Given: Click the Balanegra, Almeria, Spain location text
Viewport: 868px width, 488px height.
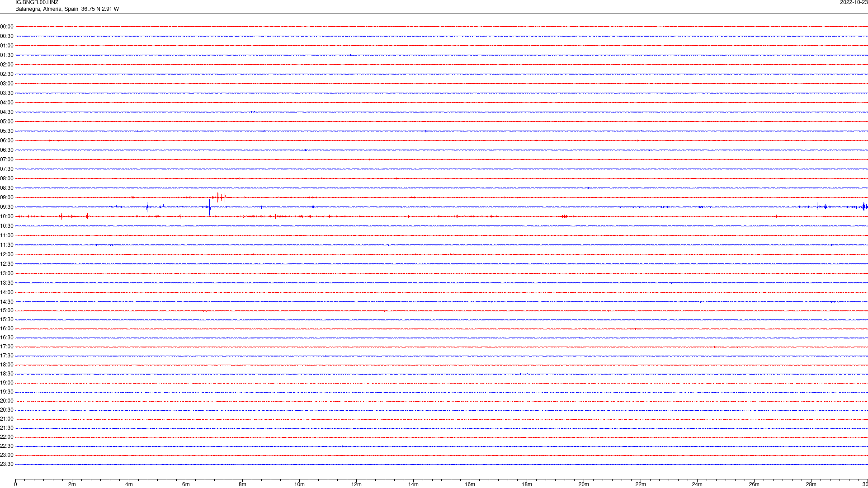Looking at the screenshot, I should (47, 9).
